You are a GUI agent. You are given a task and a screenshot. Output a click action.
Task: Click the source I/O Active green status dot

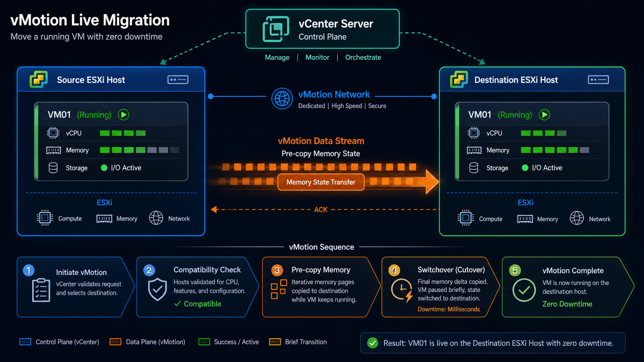click(x=104, y=168)
